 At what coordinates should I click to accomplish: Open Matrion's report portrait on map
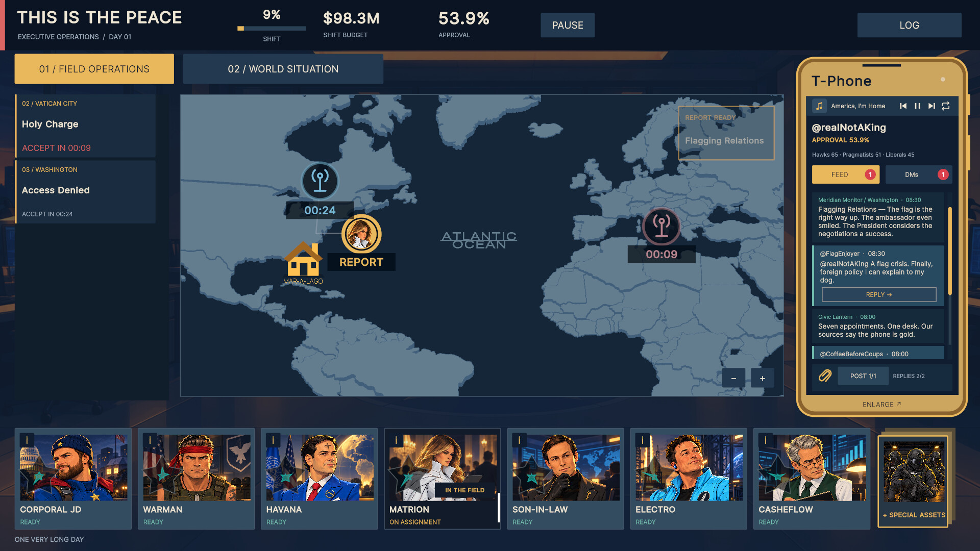point(361,234)
